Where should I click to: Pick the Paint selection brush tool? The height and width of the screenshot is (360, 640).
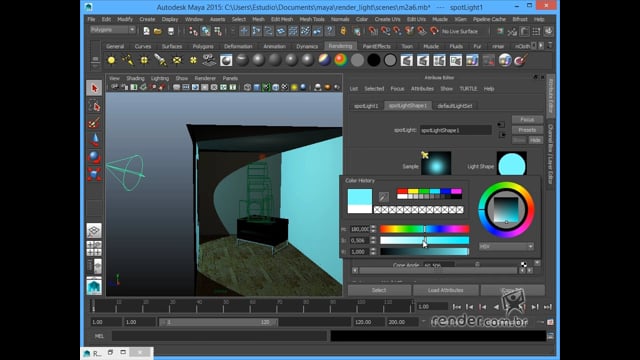[94, 123]
